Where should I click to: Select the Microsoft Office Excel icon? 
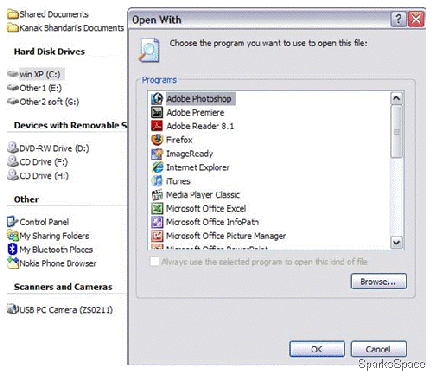pos(157,209)
